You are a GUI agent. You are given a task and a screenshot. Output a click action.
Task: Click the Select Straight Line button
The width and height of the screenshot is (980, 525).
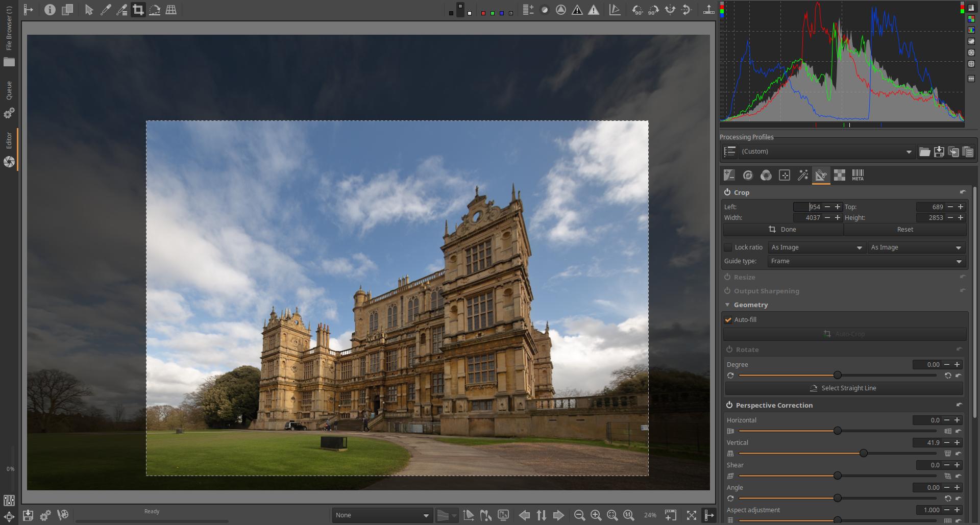coord(844,388)
